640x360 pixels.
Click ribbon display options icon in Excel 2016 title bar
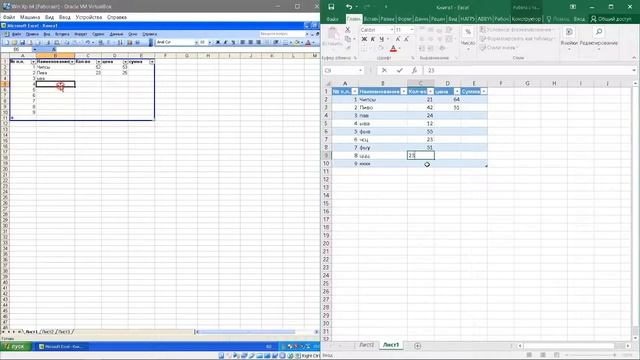coord(573,7)
